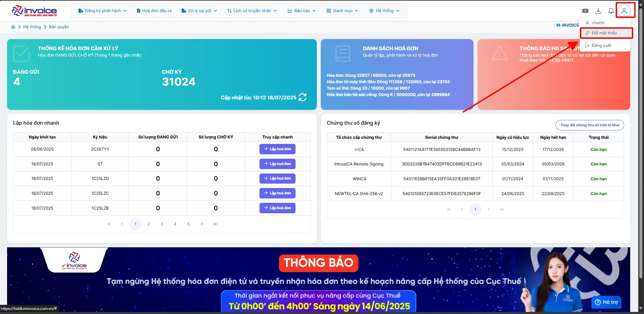Go to last page of quick invoice table
The height and width of the screenshot is (314, 644).
pyautogui.click(x=215, y=224)
